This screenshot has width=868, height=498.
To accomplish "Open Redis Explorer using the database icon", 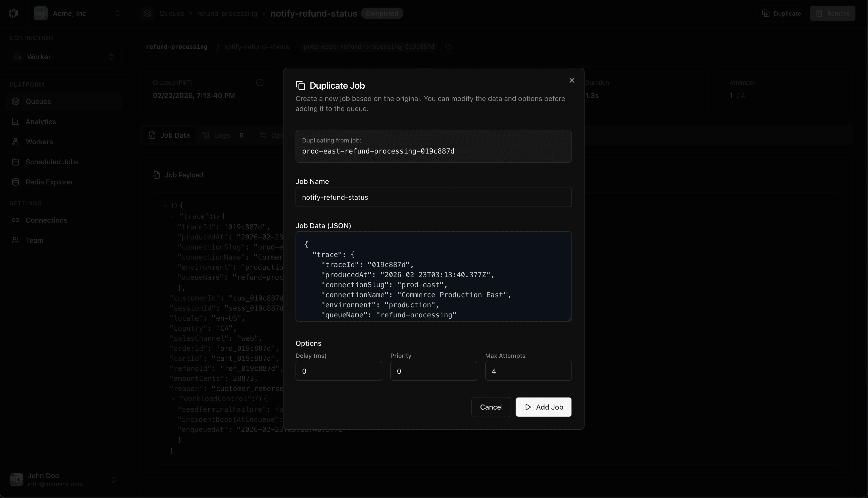I will point(15,182).
